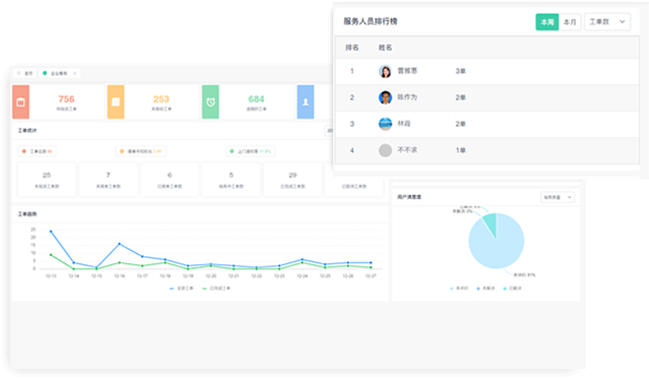Open the rank 1 person's avatar
Image resolution: width=649 pixels, height=379 pixels.
tap(385, 71)
